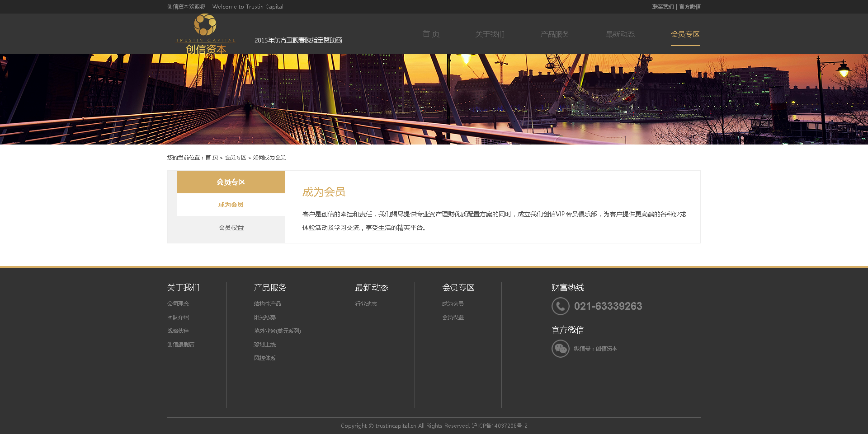
Task: Click the city bridge banner image
Action: pyautogui.click(x=434, y=99)
